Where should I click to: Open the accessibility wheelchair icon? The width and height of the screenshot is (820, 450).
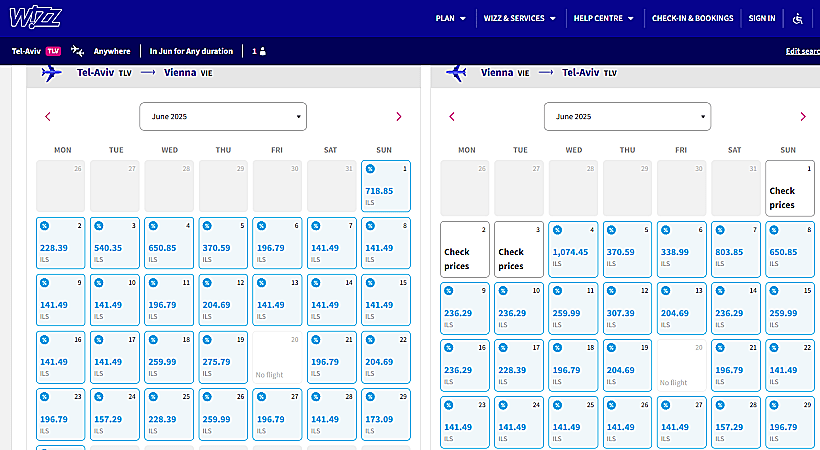pos(797,18)
